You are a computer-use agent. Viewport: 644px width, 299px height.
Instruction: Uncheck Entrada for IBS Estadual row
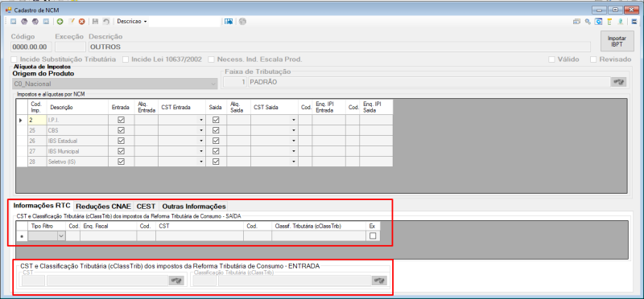(122, 141)
